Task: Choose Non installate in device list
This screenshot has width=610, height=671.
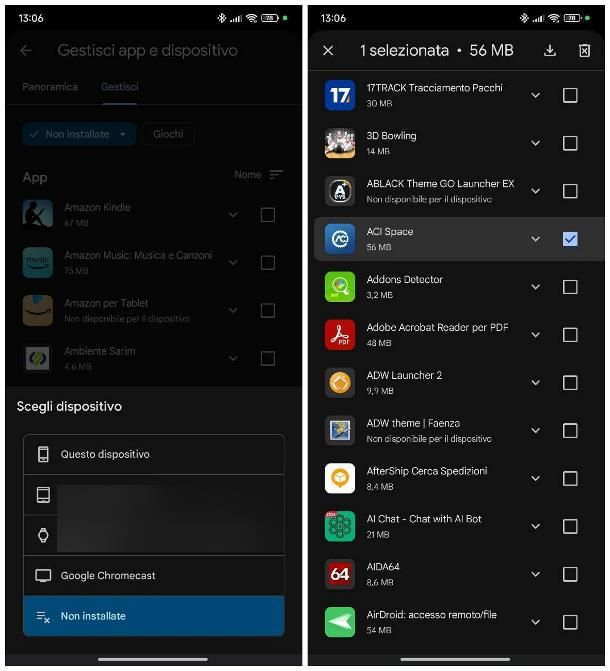Action: [x=154, y=616]
